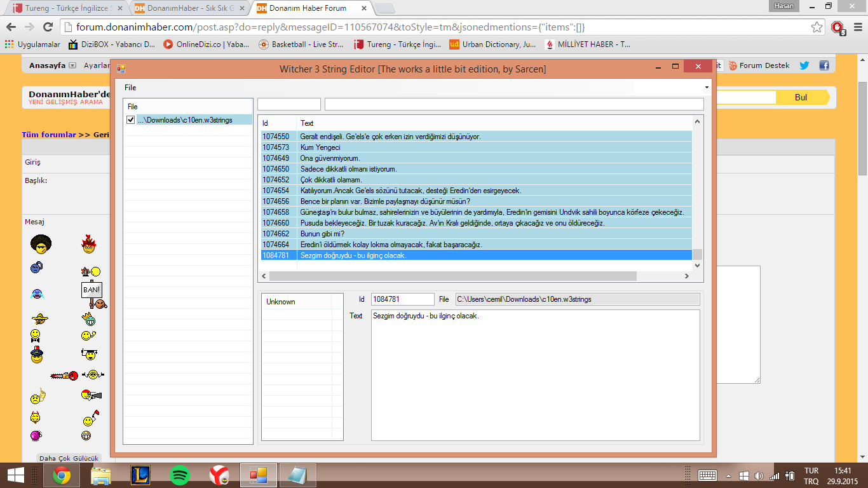868x488 pixels.
Task: Click the red extension icon with badge
Action: (x=839, y=28)
